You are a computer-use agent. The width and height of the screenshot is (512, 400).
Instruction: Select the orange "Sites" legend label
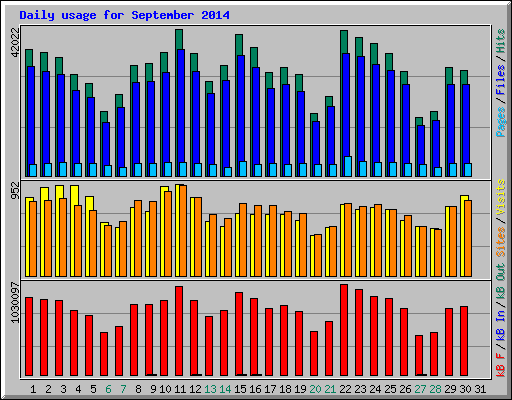(501, 242)
